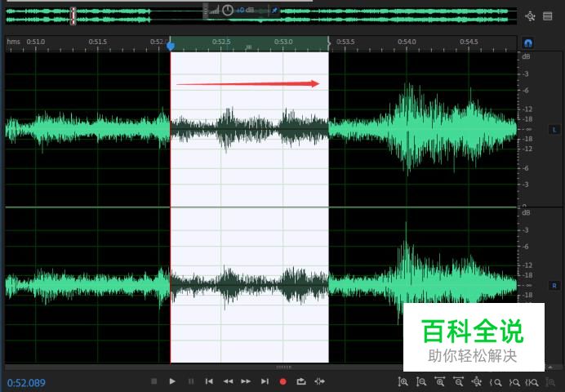This screenshot has height=392, width=565.
Task: Click the 0:54.0 mark on time ruler
Action: tap(407, 42)
